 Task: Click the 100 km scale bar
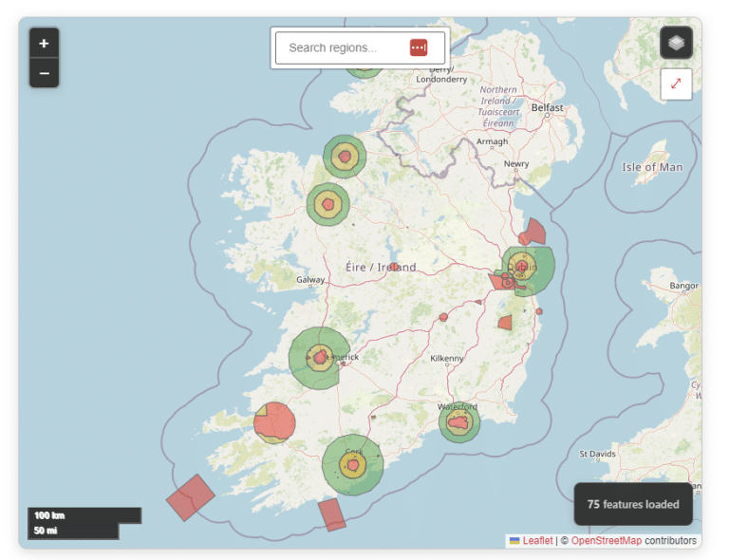(84, 515)
